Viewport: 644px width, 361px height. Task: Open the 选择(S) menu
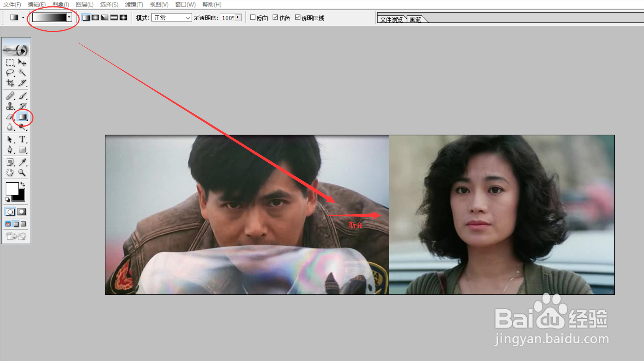tap(109, 4)
